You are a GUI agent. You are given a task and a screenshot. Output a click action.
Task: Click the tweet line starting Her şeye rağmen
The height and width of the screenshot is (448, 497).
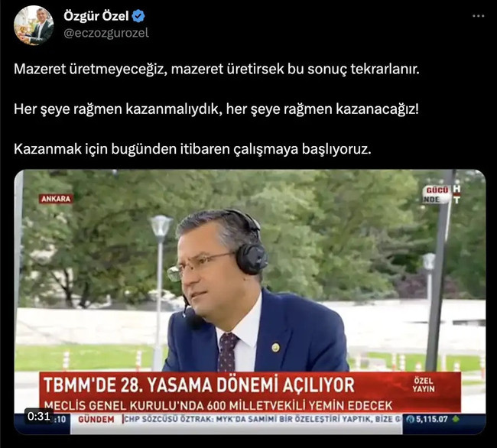click(216, 109)
